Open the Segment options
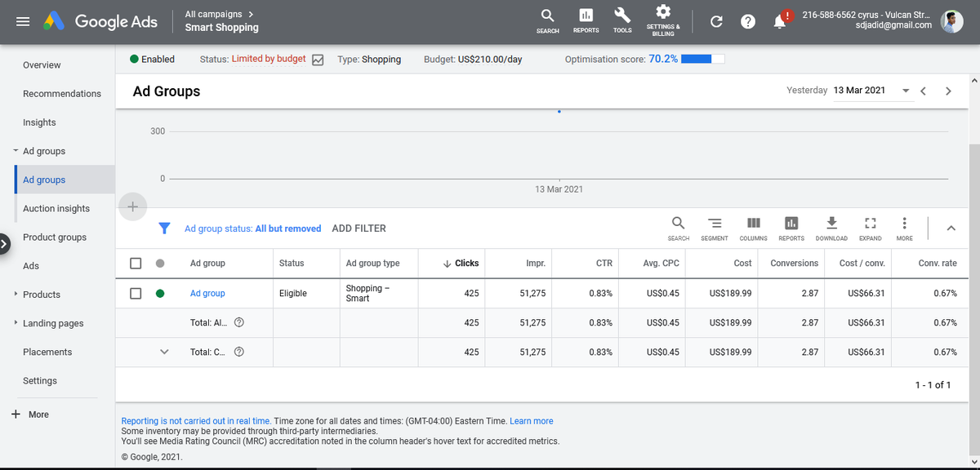The width and height of the screenshot is (980, 470). coord(715,228)
